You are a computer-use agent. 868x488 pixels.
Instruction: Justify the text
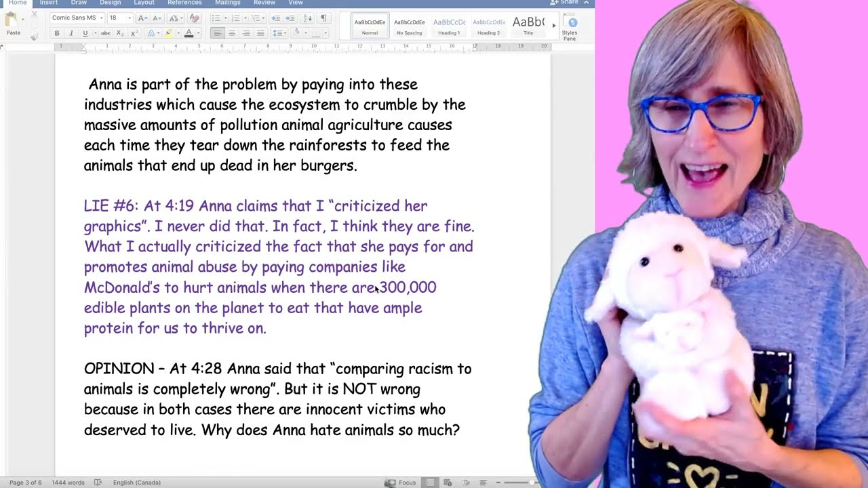(x=260, y=33)
